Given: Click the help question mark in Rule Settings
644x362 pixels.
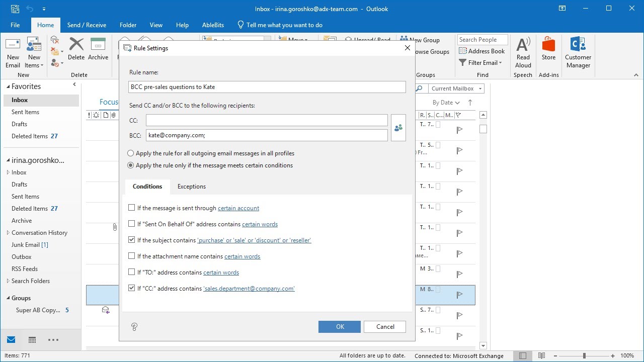Looking at the screenshot, I should pyautogui.click(x=134, y=327).
